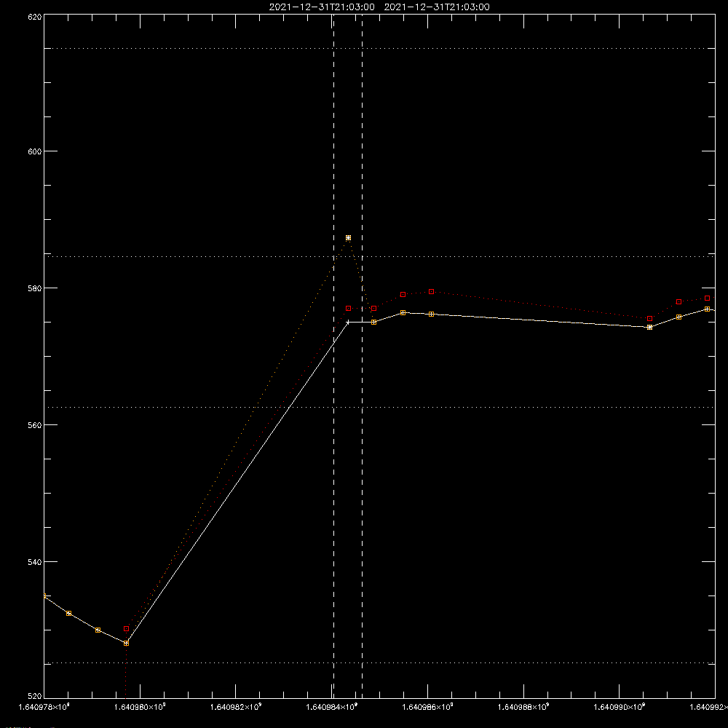Pick the red square between the dashed lines
This screenshot has height=728, width=728.
(348, 308)
